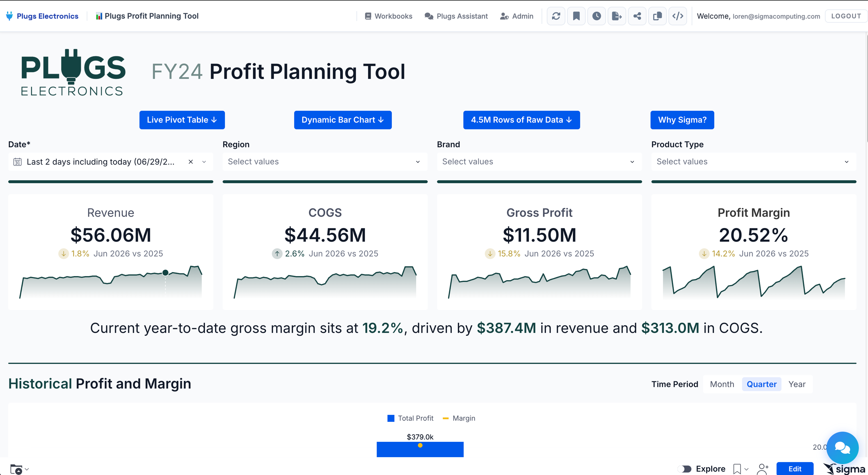Select Quarter time period

point(762,384)
